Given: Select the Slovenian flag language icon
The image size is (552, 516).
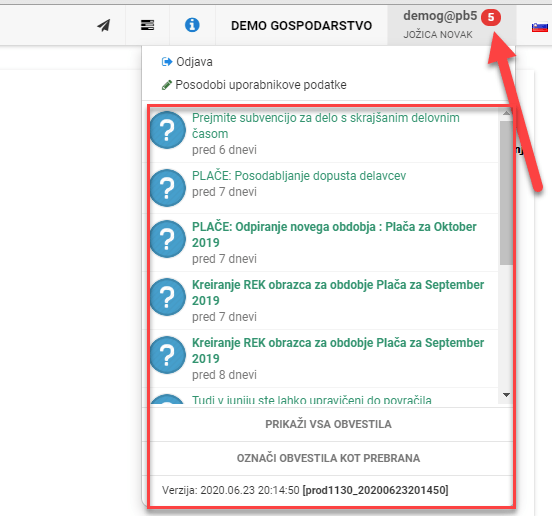Looking at the screenshot, I should point(540,27).
